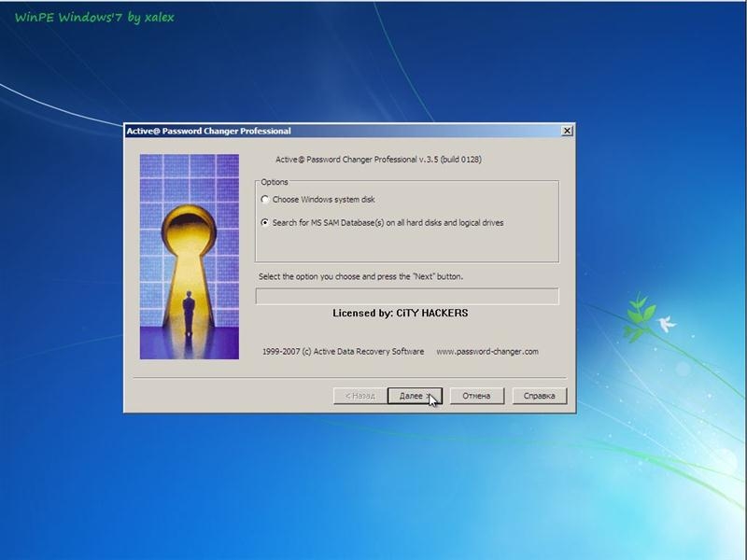Click the '1999-2007 (c) Active Data Recovery Software' text

coord(343,352)
